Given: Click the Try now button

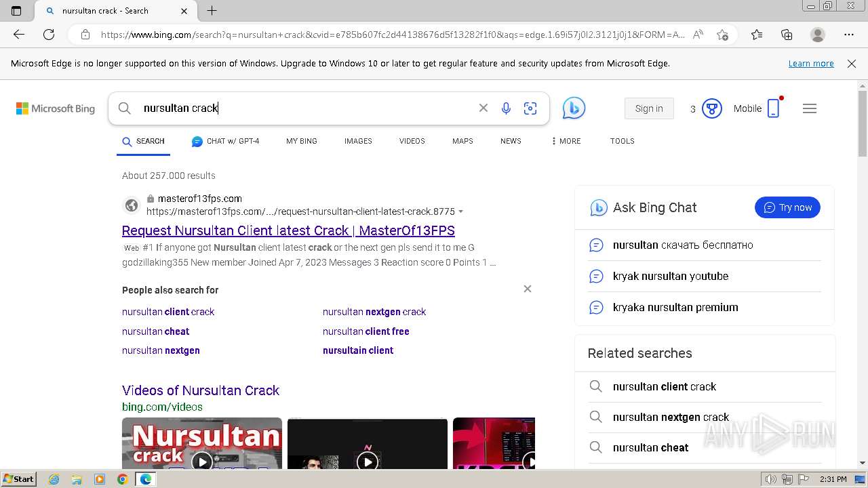Looking at the screenshot, I should (787, 207).
